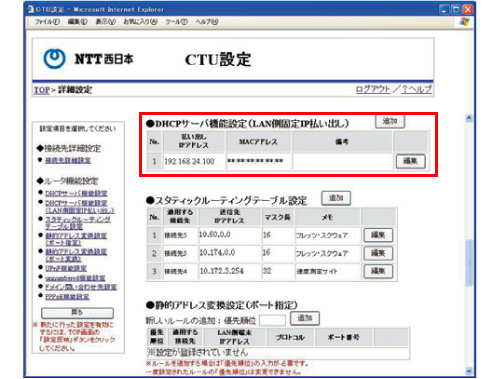This screenshot has height=379, width=500.
Task: Open the ヘルプ(H) menu
Action: coord(207,22)
